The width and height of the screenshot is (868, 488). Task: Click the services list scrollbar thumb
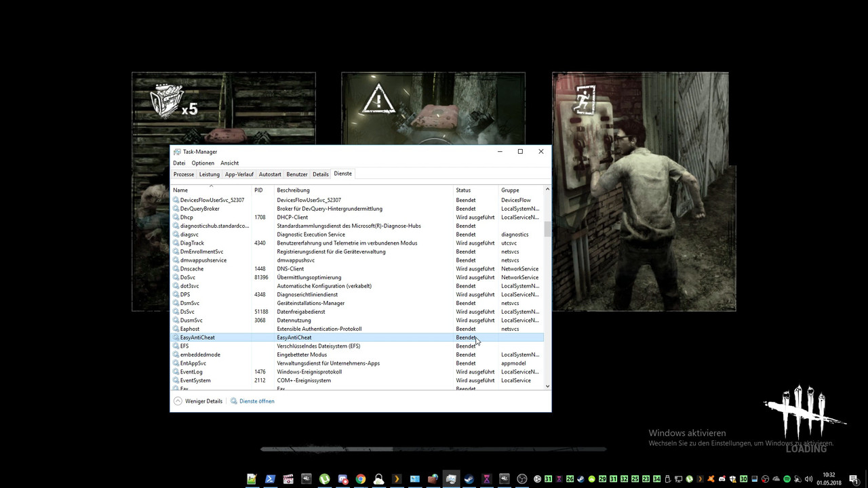tap(547, 229)
